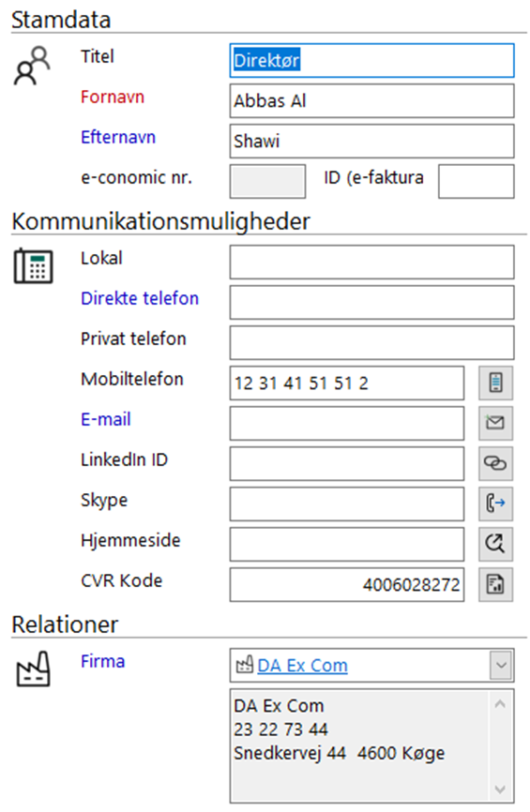Click the factory icon beside Firma

33,669
